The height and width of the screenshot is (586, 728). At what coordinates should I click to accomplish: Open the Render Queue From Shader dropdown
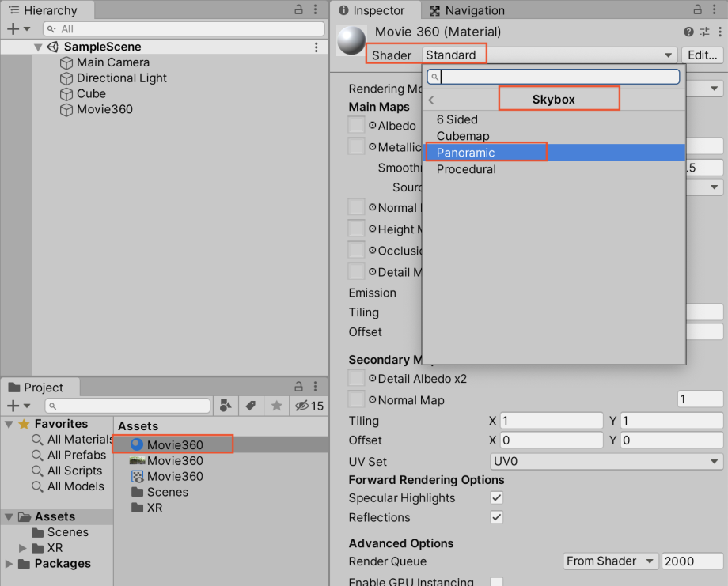click(x=610, y=561)
